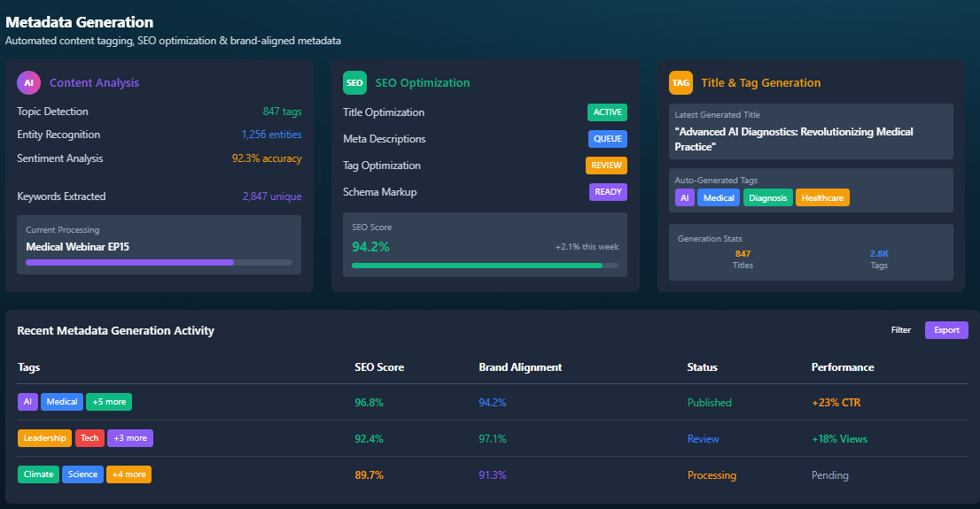The height and width of the screenshot is (509, 980).
Task: Select the QUEUE badge for Meta Descriptions
Action: pos(607,139)
